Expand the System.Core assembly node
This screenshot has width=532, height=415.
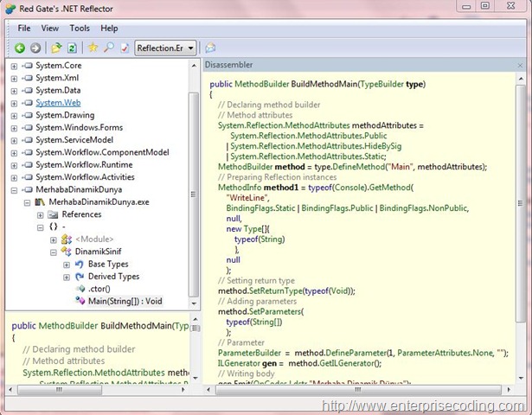pyautogui.click(x=14, y=66)
